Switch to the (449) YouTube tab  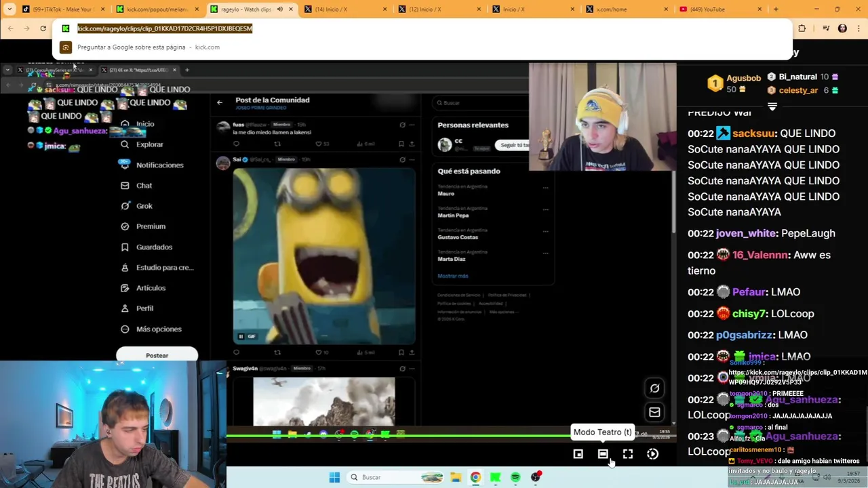pyautogui.click(x=720, y=9)
